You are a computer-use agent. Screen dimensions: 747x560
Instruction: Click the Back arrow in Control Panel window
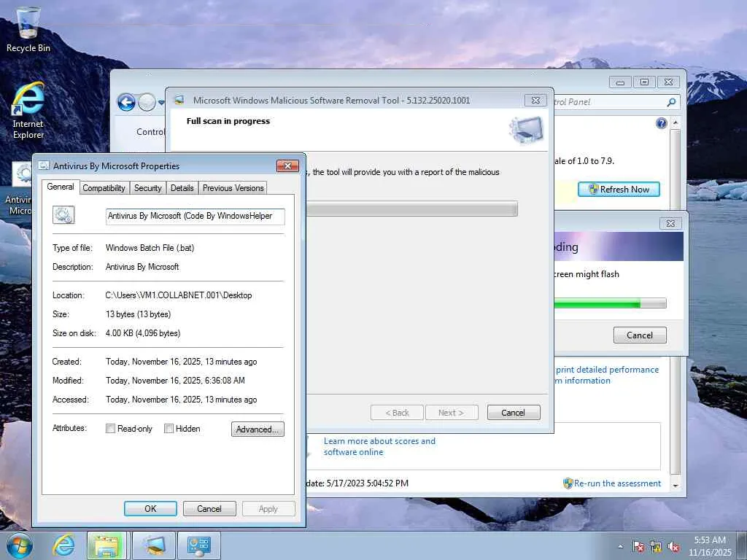point(126,102)
